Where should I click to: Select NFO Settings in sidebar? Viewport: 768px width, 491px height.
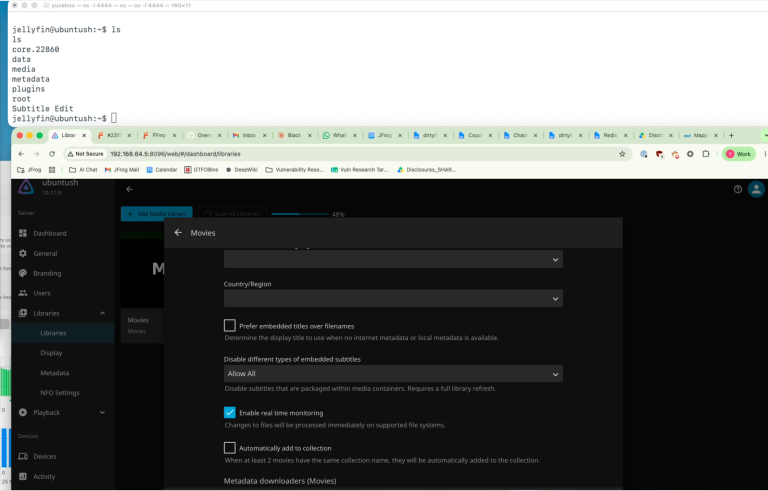60,393
